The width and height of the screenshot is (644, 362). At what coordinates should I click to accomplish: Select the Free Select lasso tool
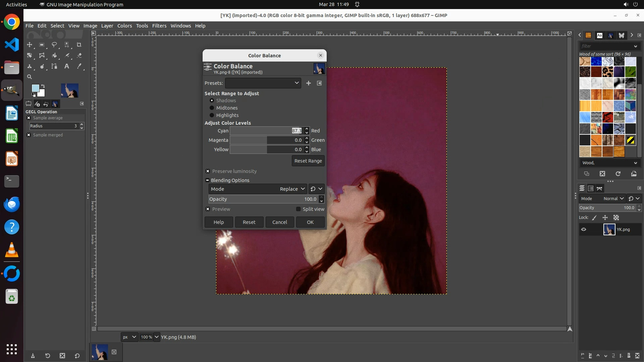click(x=54, y=45)
